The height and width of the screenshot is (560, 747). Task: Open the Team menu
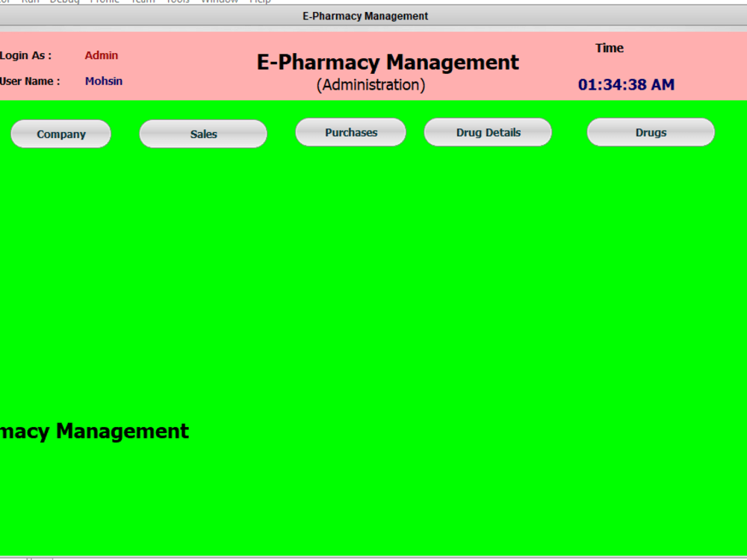[143, 1]
